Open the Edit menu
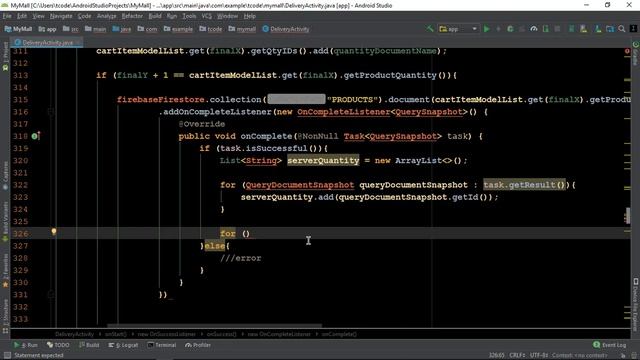This screenshot has width=640, height=360. pyautogui.click(x=22, y=16)
